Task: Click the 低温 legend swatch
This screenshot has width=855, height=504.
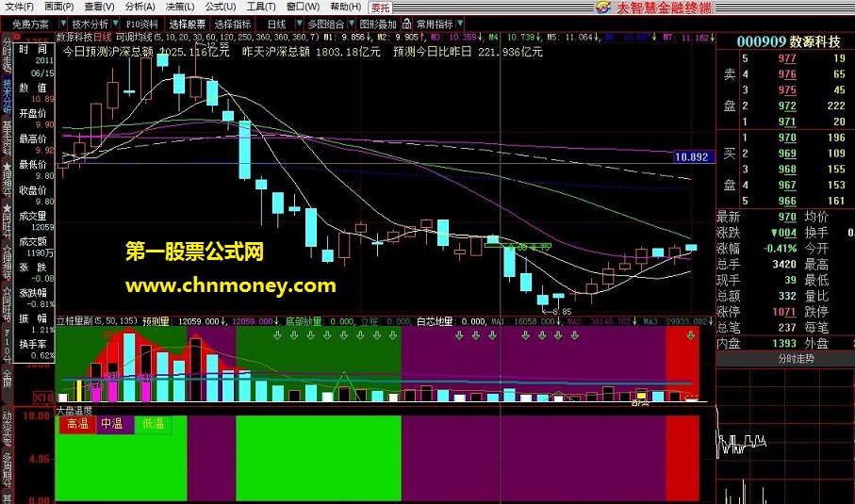Action: pos(153,424)
